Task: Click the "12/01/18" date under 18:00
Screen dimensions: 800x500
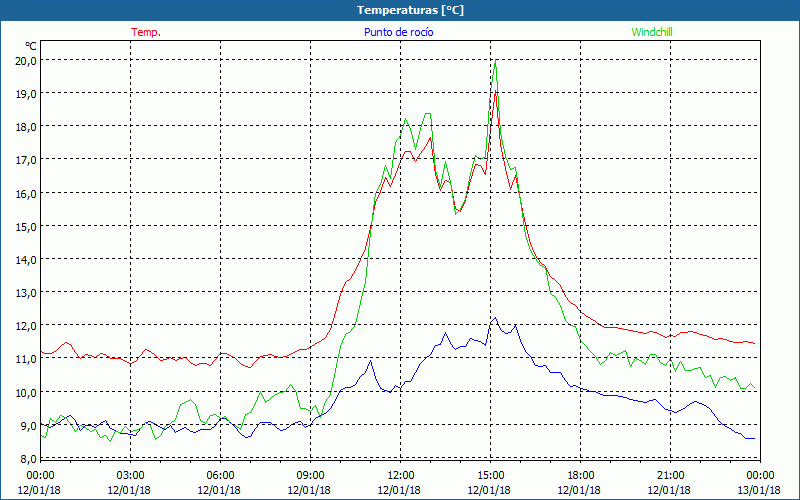Action: coord(580,490)
